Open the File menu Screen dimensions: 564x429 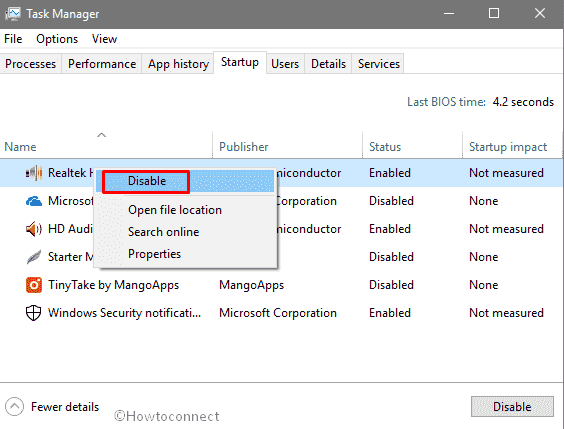click(x=13, y=39)
